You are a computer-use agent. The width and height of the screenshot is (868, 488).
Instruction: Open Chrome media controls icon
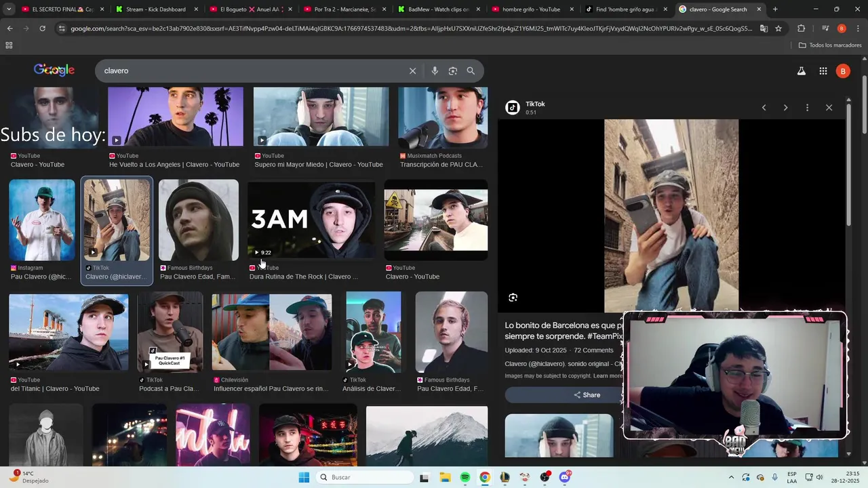pyautogui.click(x=825, y=28)
